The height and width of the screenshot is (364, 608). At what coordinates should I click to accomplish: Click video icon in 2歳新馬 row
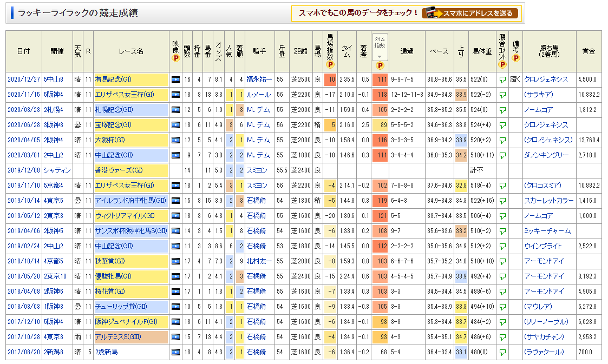pos(175,352)
